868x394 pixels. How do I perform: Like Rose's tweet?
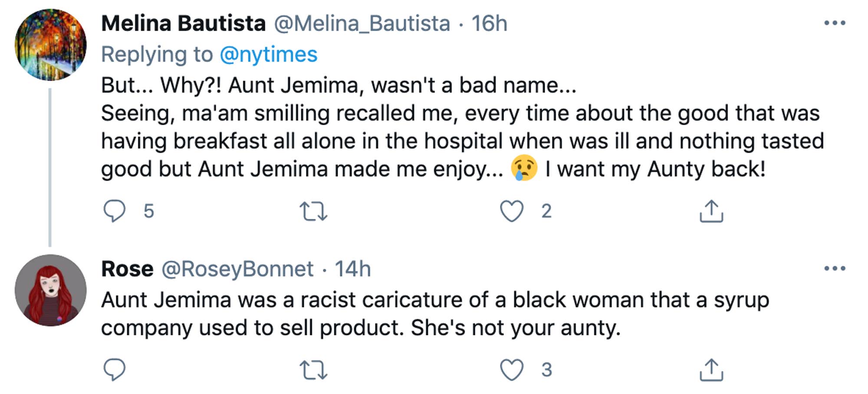click(512, 370)
